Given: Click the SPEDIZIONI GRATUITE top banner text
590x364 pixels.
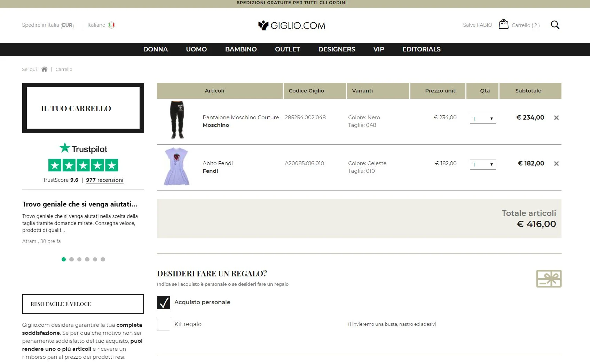Looking at the screenshot, I should (x=292, y=3).
